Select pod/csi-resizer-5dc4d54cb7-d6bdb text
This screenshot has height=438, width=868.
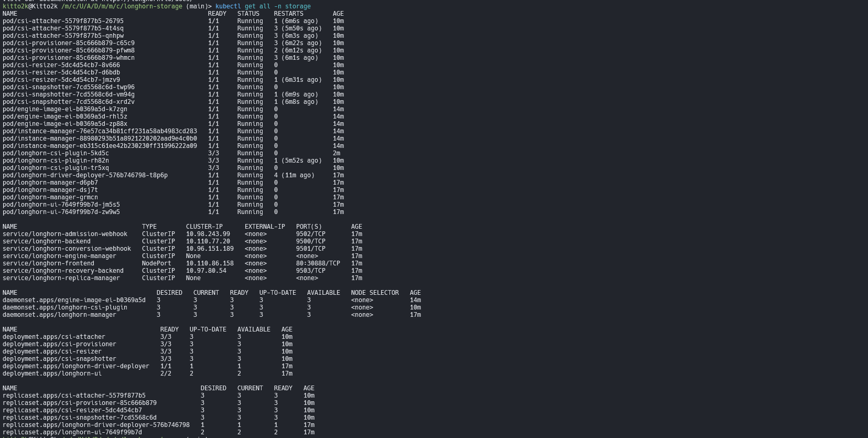point(61,72)
